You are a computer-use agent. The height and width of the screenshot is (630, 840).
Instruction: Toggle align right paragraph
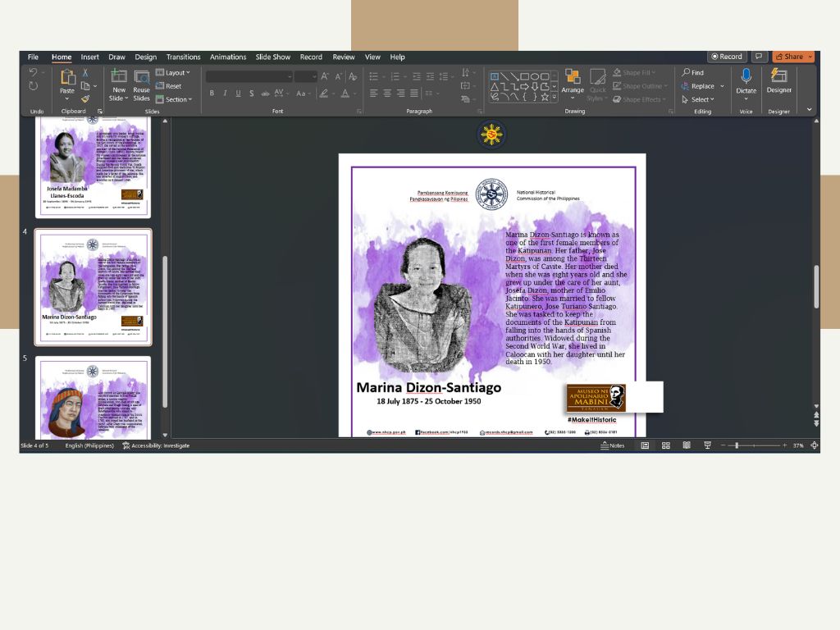click(400, 94)
